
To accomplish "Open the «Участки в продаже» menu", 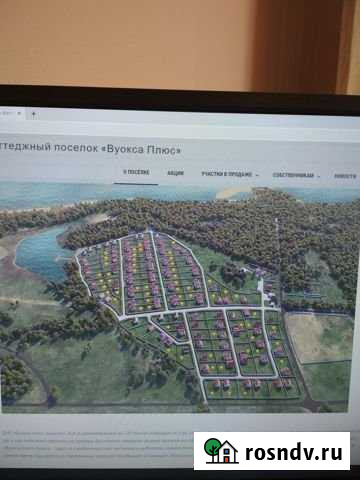I will [227, 174].
